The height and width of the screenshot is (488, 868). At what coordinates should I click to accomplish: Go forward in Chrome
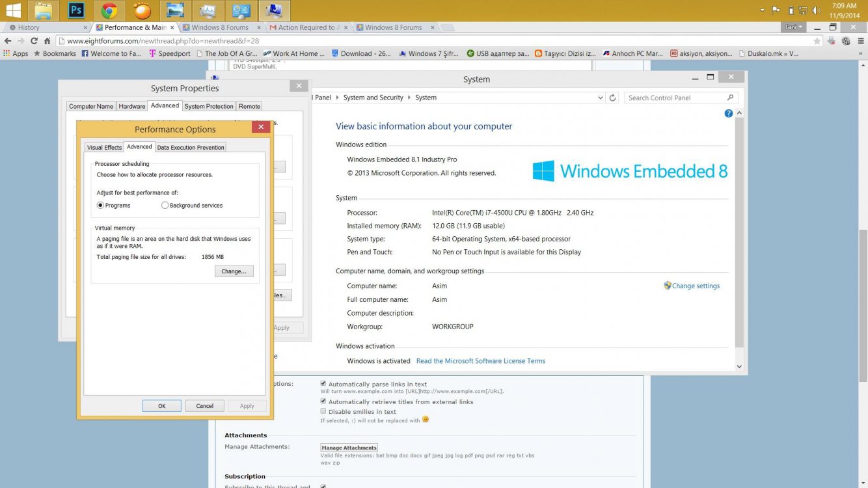click(21, 40)
